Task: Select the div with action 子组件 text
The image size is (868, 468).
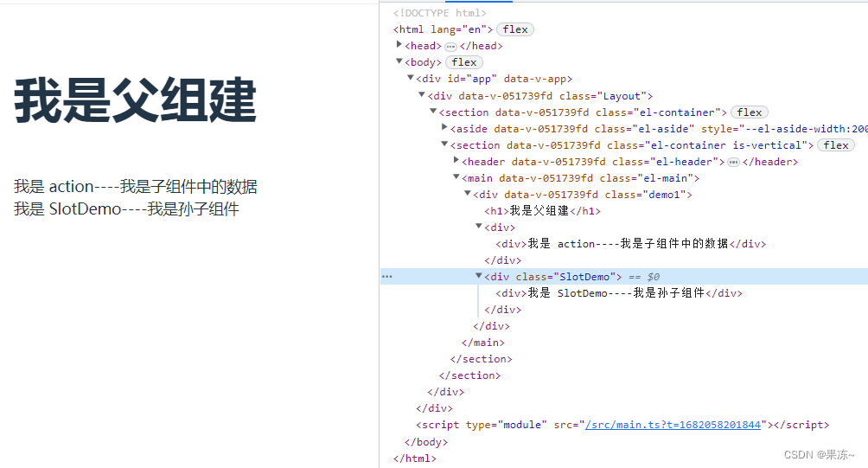Action: click(630, 244)
